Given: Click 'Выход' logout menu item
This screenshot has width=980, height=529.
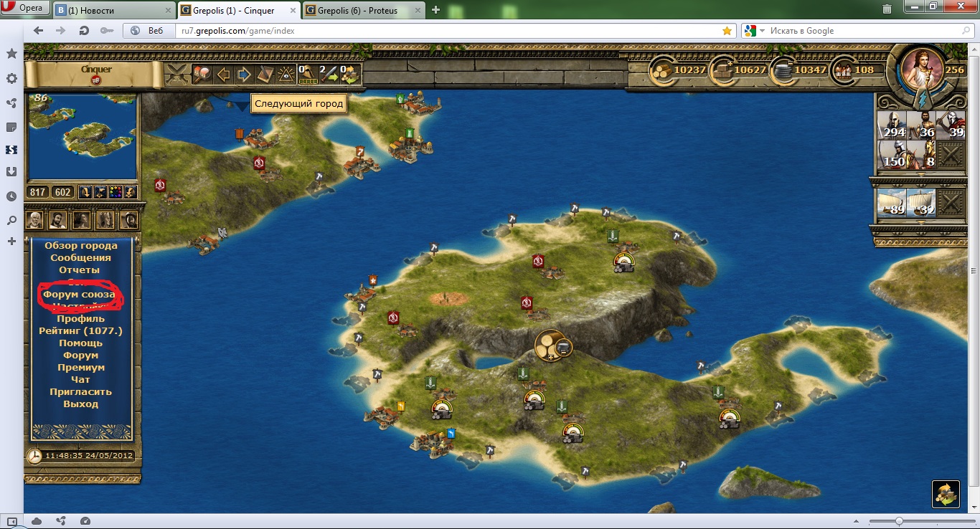Looking at the screenshot, I should click(x=81, y=404).
